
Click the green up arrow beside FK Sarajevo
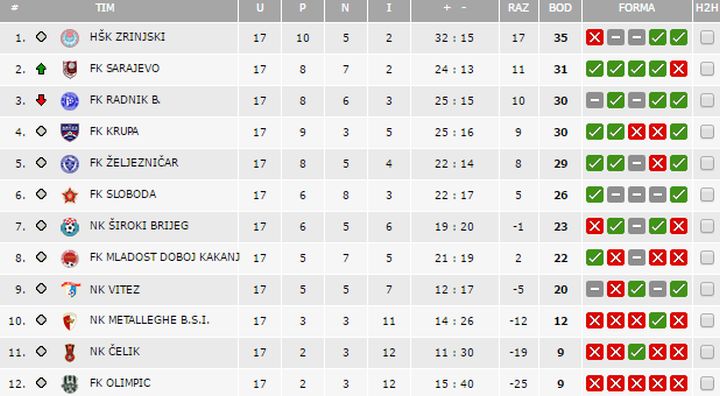41,69
